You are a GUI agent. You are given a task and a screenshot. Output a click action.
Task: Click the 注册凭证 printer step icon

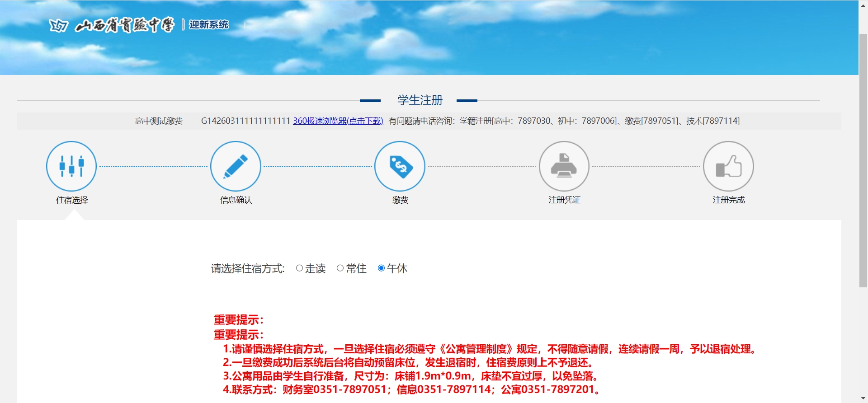564,166
